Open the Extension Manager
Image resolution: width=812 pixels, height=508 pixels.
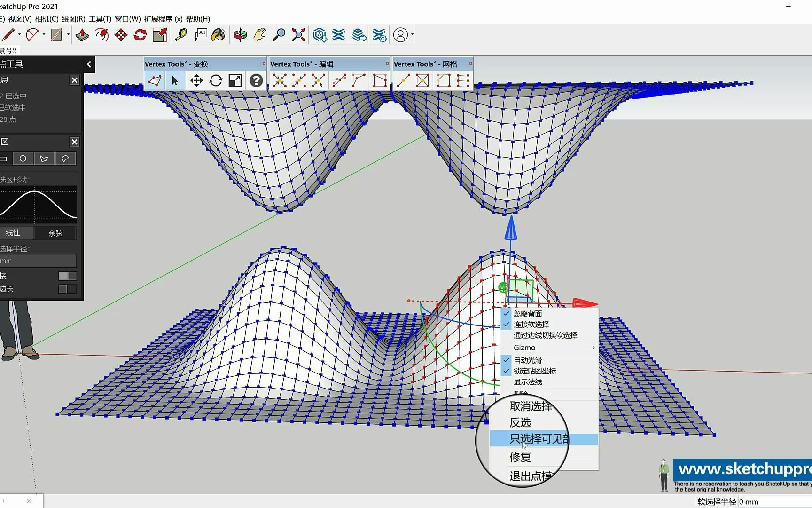coord(379,35)
